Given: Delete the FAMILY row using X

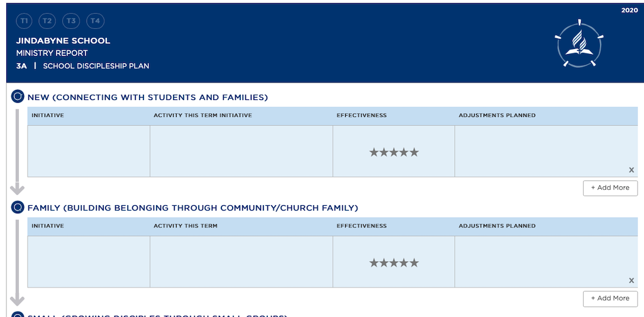Looking at the screenshot, I should [631, 281].
